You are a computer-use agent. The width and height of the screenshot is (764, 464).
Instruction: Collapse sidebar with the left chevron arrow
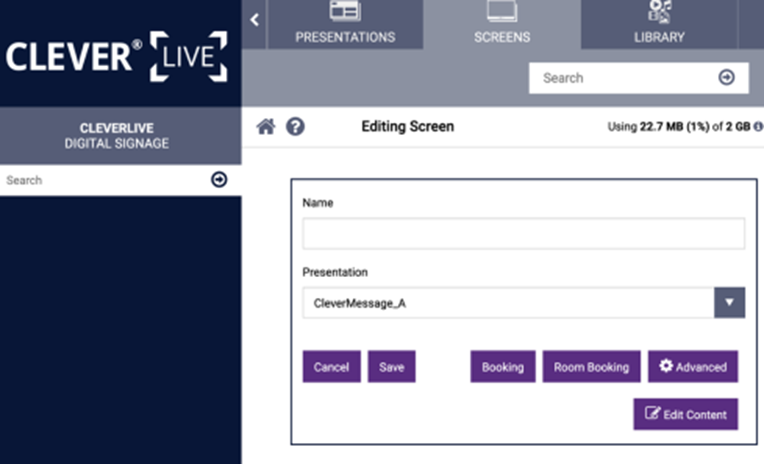(254, 20)
